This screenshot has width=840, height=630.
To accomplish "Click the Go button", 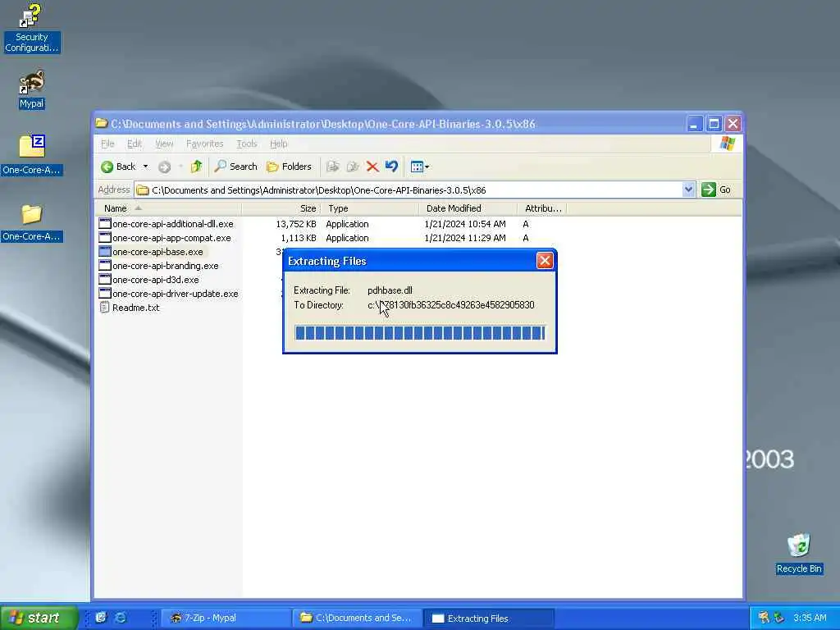I will 717,189.
